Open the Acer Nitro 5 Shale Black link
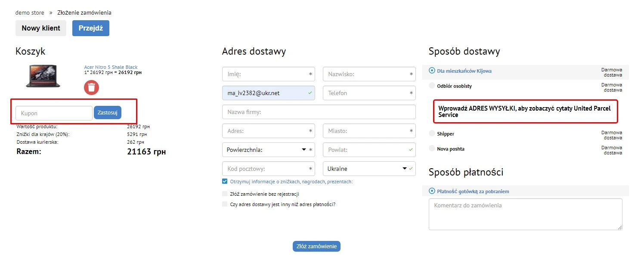The image size is (644, 262). pyautogui.click(x=111, y=67)
